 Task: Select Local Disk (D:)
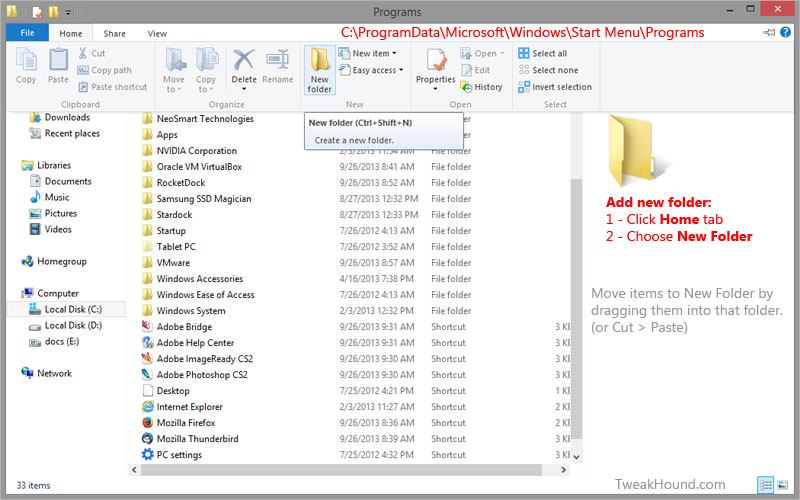[x=65, y=326]
